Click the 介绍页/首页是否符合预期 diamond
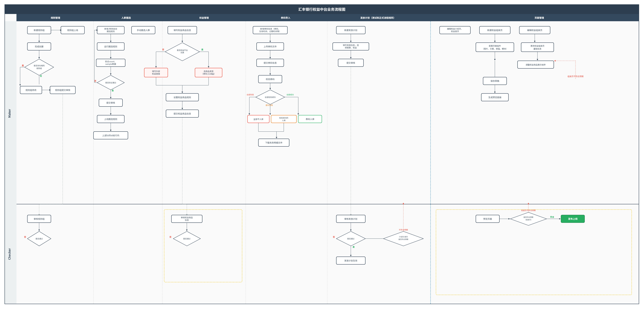Screen dimensions: 644x309 pos(403,238)
